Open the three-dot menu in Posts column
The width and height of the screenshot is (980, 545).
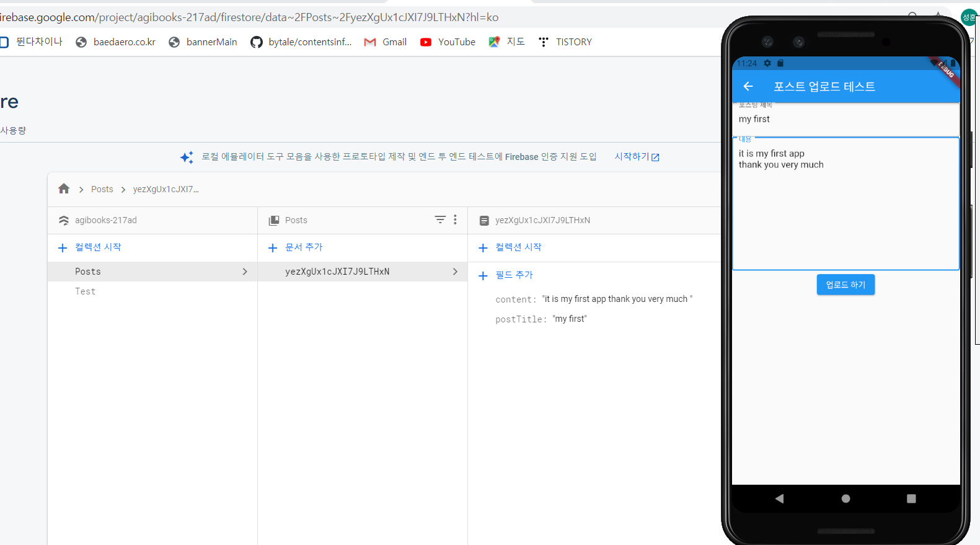pyautogui.click(x=455, y=219)
